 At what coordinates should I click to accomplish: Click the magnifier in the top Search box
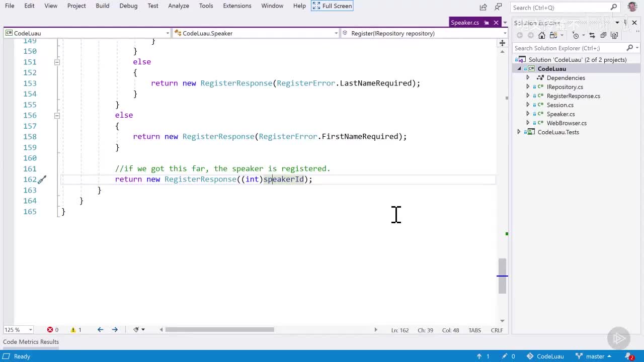614,7
